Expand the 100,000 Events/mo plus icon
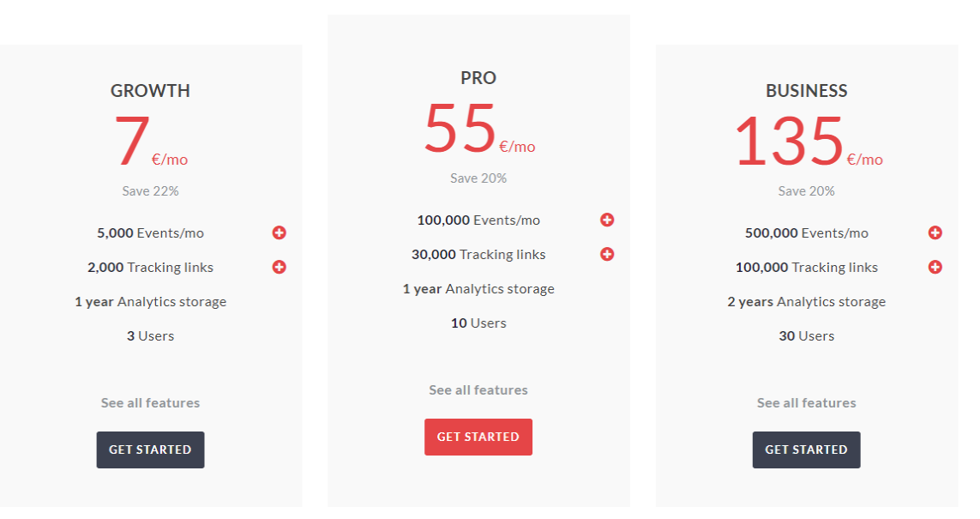980x519 pixels. [607, 220]
